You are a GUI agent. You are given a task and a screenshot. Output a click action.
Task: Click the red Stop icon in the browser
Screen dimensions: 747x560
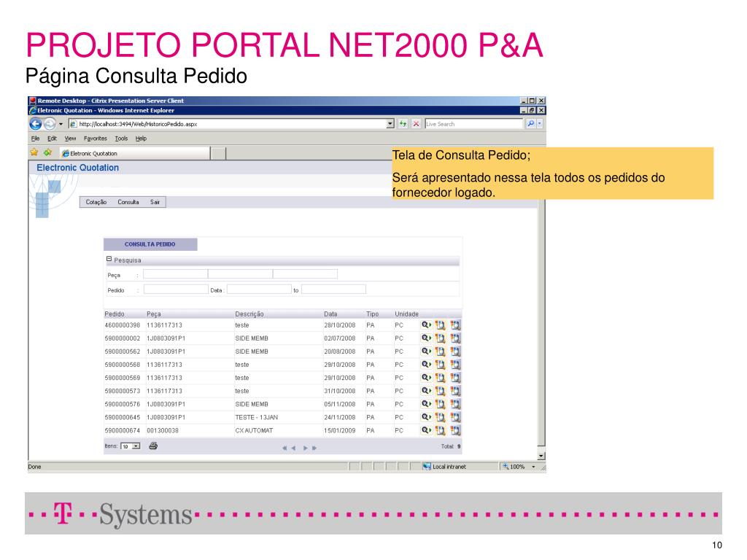coord(416,124)
